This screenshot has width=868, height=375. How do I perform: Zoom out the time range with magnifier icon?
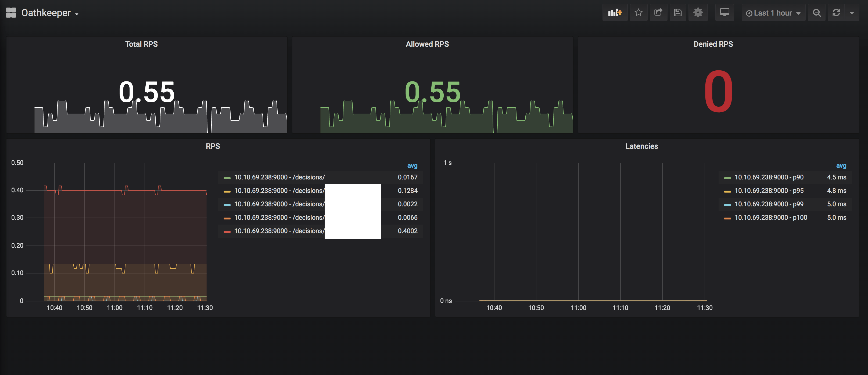tap(816, 12)
